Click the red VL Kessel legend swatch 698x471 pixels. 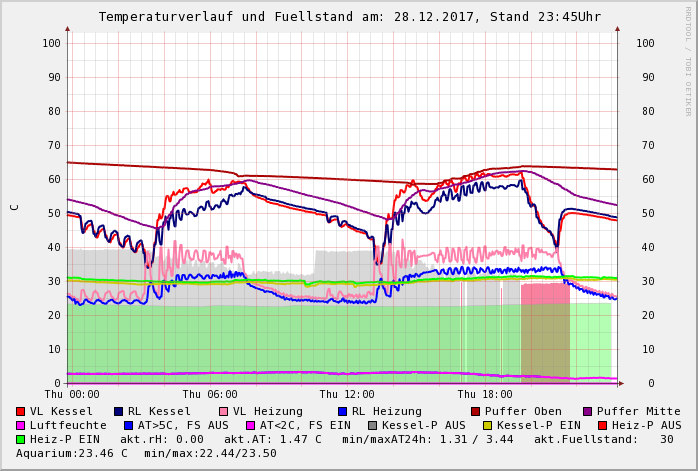[21, 411]
